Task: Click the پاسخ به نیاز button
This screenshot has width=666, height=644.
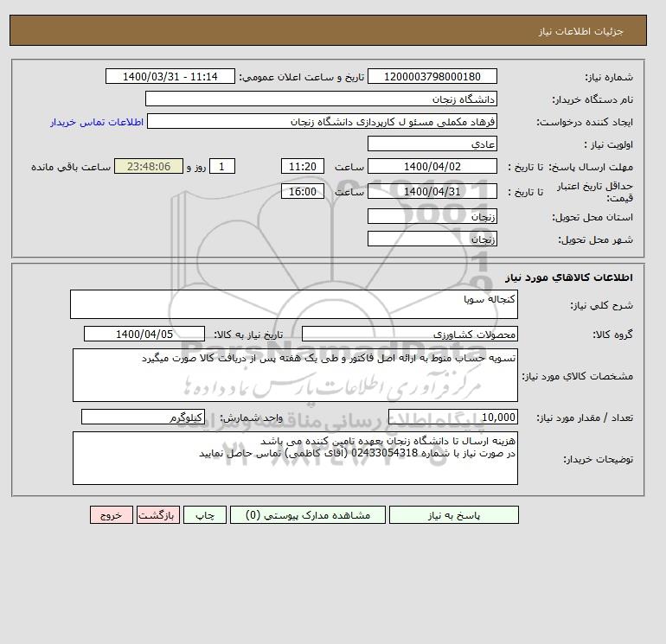Action: tap(453, 515)
